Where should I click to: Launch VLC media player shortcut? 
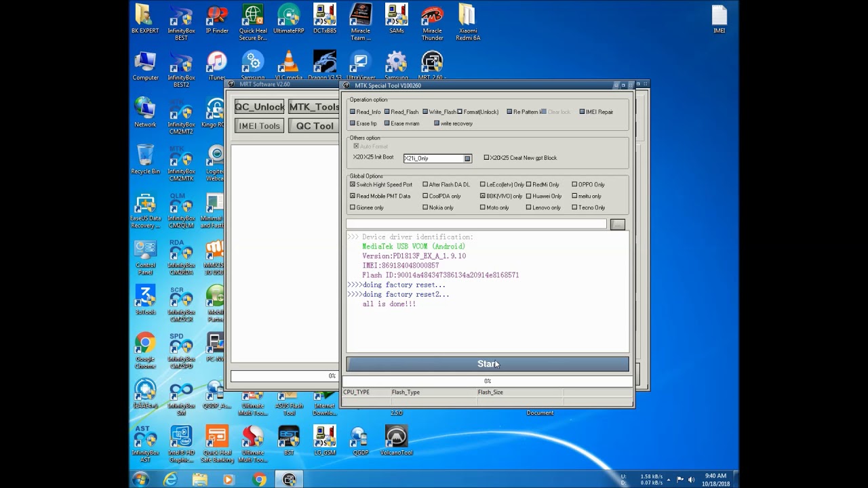(x=289, y=66)
